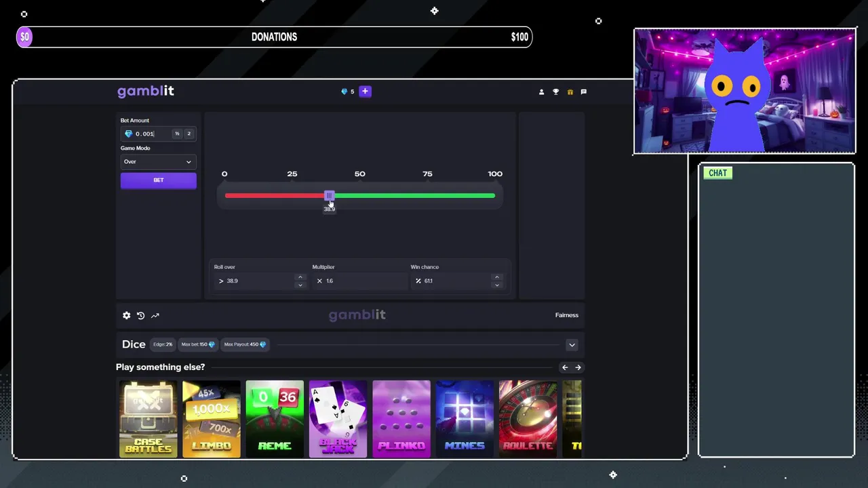The image size is (868, 488).
Task: Open the Blackjack game thumbnail
Action: (338, 419)
